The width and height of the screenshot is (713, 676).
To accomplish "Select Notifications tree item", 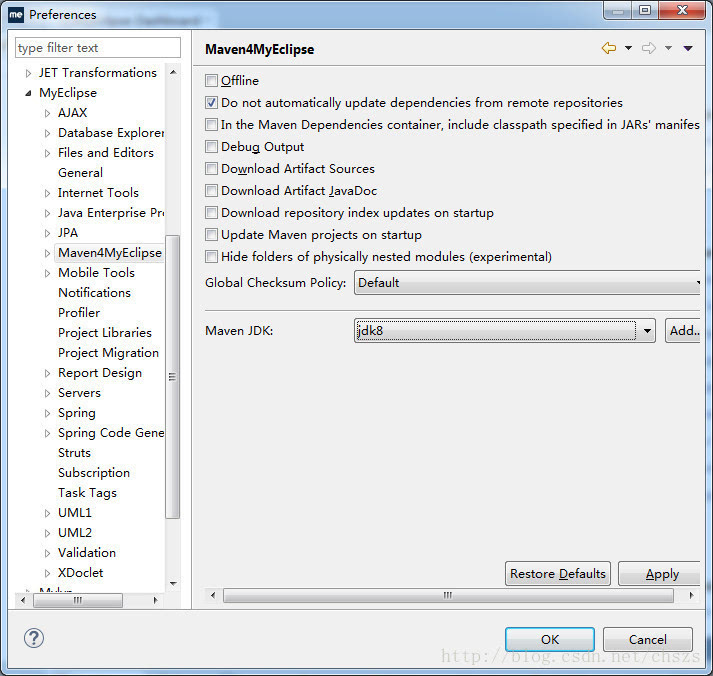I will point(94,293).
